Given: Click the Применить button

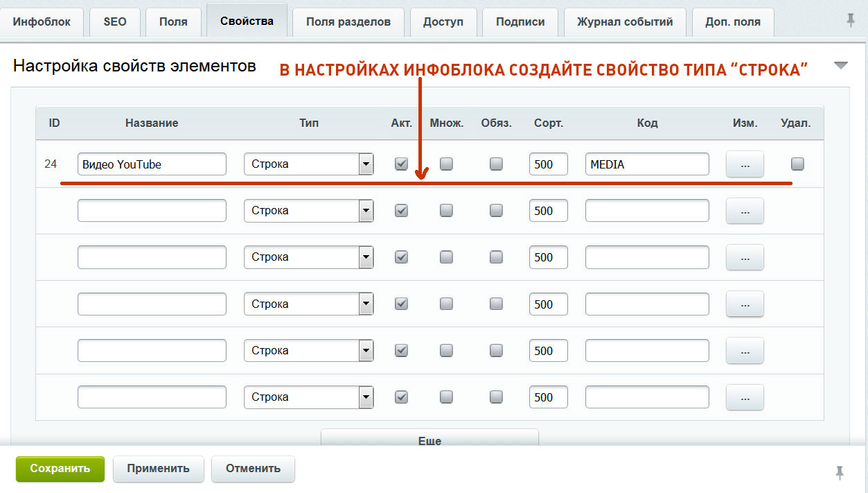Looking at the screenshot, I should pyautogui.click(x=158, y=468).
